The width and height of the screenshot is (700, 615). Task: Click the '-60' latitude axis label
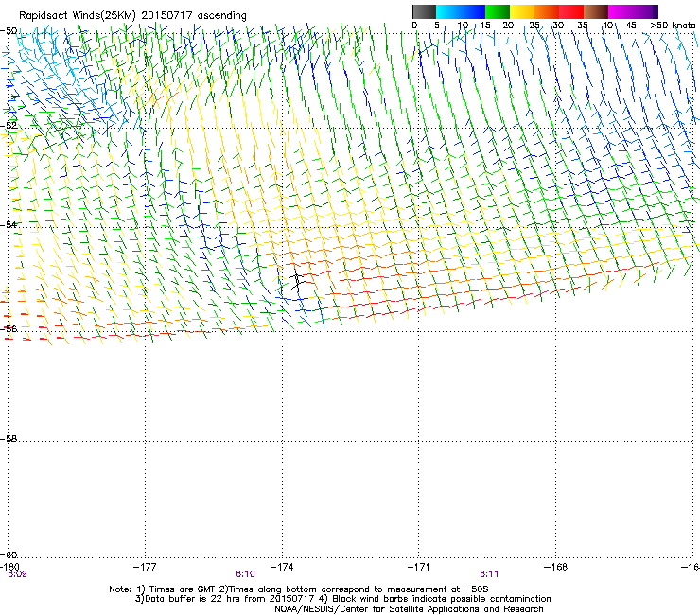(x=9, y=554)
